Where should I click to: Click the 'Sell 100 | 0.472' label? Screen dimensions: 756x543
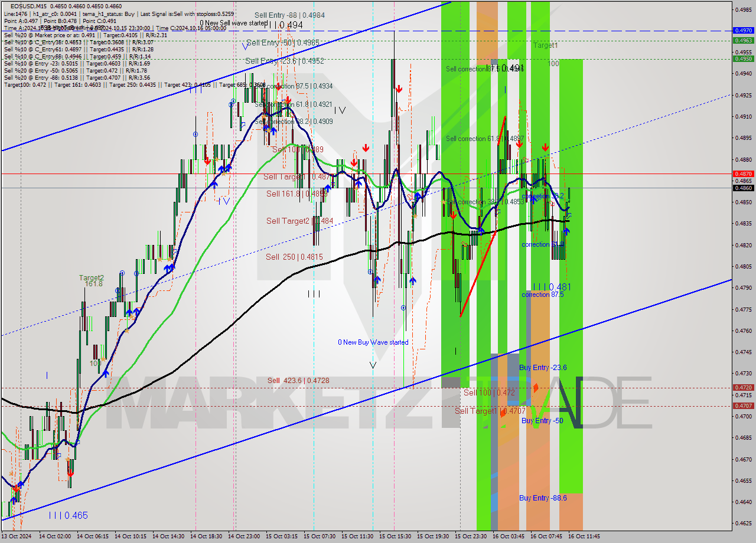[489, 392]
